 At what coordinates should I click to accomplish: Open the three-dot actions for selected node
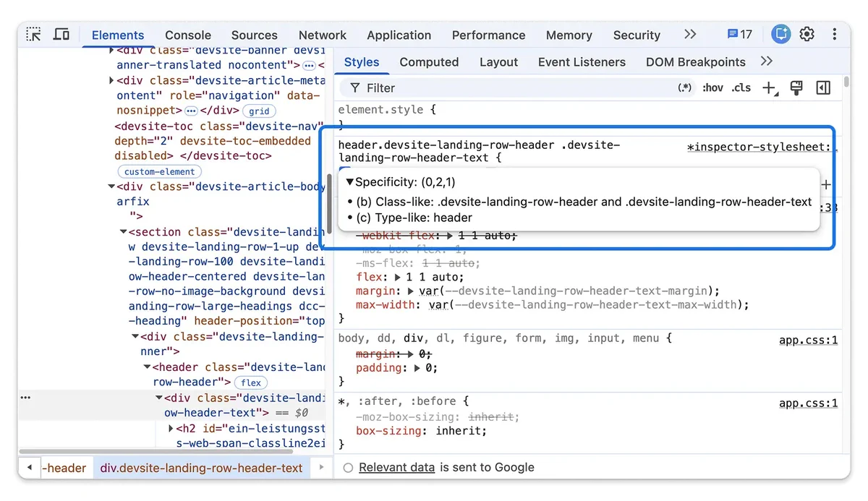[x=25, y=398]
